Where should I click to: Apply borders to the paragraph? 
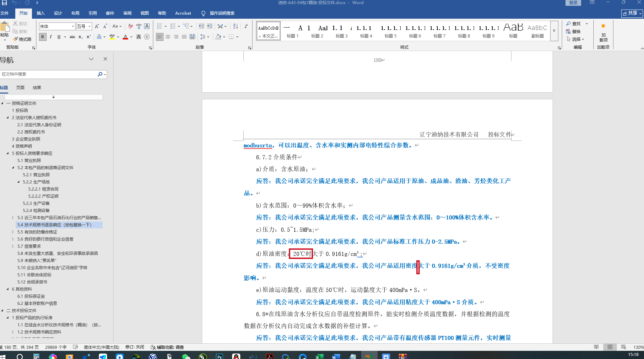[231, 37]
